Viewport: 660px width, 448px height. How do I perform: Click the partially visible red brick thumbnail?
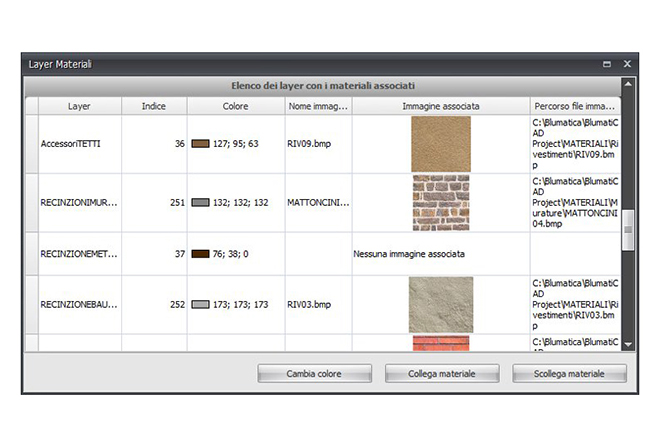tap(440, 343)
